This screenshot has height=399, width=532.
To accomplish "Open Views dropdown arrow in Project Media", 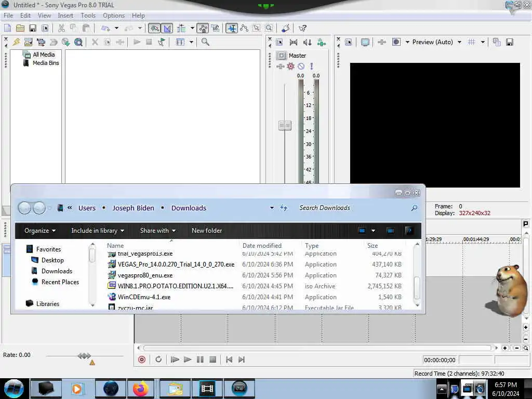I will click(x=191, y=42).
